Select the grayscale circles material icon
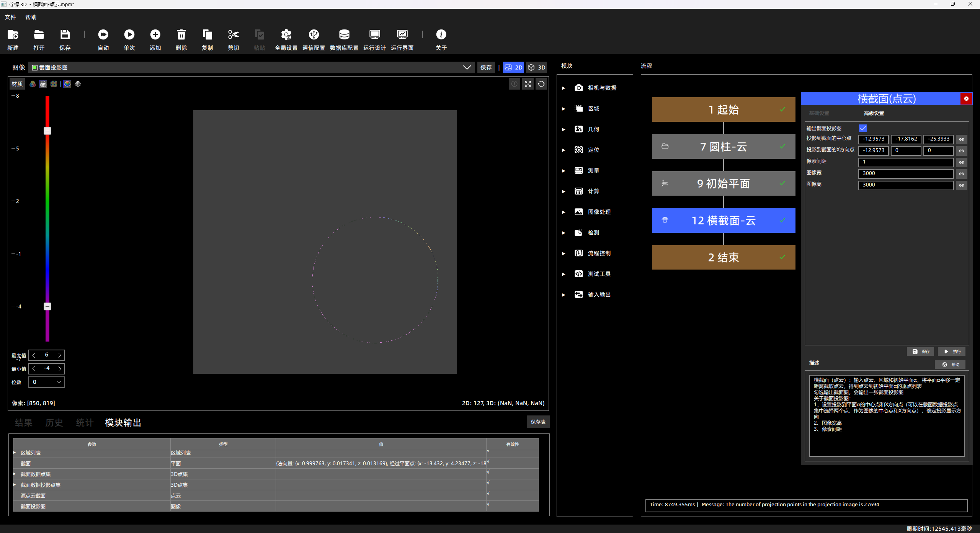The width and height of the screenshot is (980, 533). coord(43,84)
